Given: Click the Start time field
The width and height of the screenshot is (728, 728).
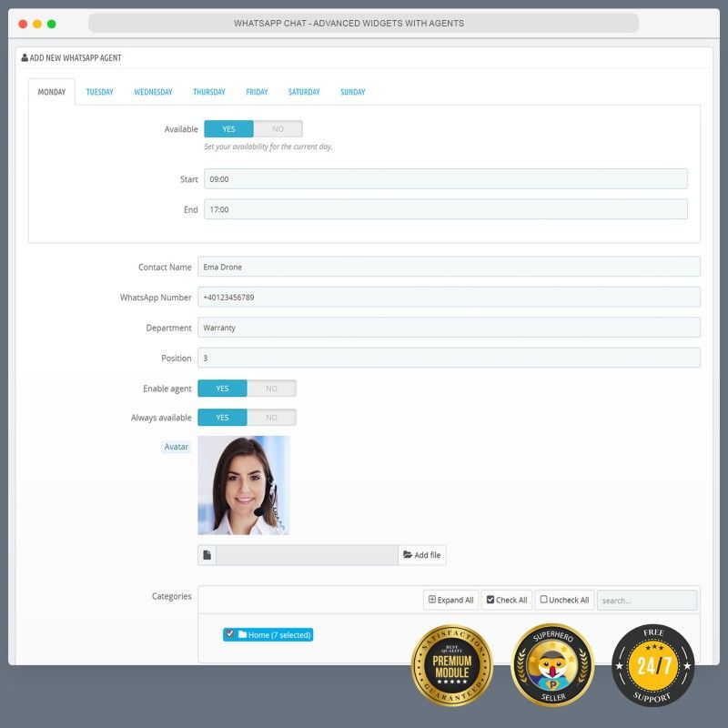Looking at the screenshot, I should click(446, 178).
